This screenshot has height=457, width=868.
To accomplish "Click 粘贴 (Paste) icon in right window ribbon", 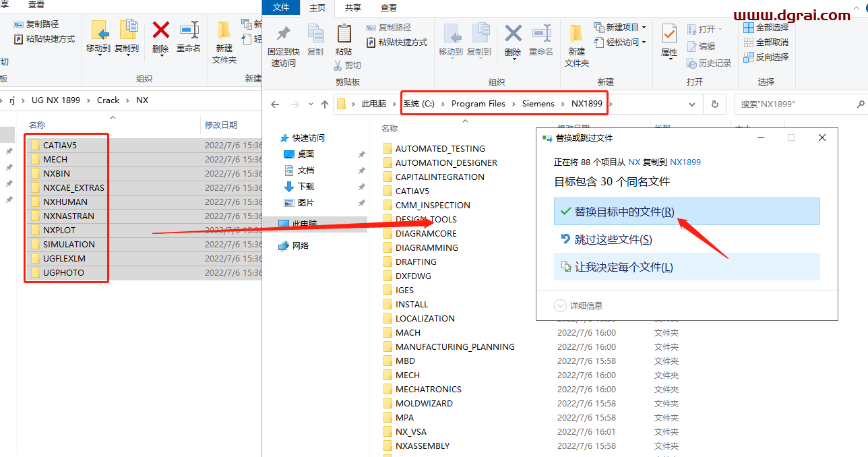I will pos(344,40).
